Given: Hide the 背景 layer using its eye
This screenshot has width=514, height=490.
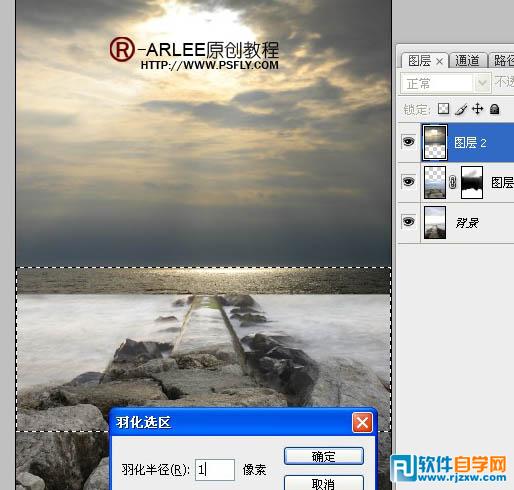Looking at the screenshot, I should pyautogui.click(x=409, y=222).
